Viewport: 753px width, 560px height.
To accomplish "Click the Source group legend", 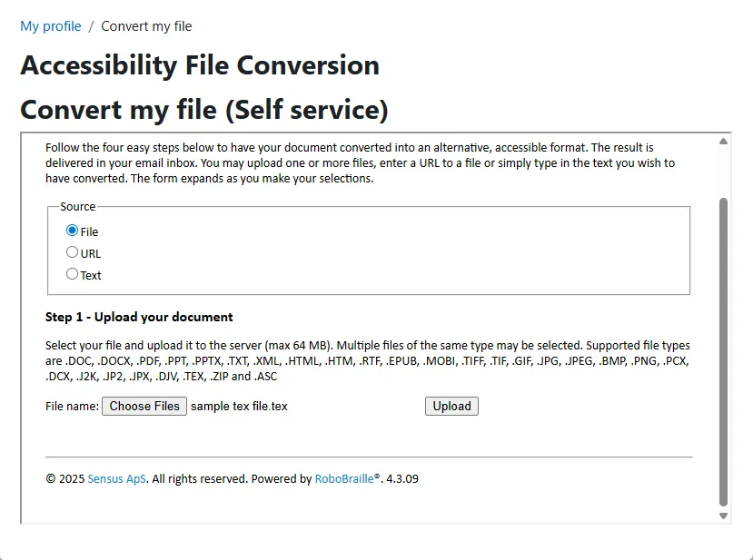I will 78,206.
